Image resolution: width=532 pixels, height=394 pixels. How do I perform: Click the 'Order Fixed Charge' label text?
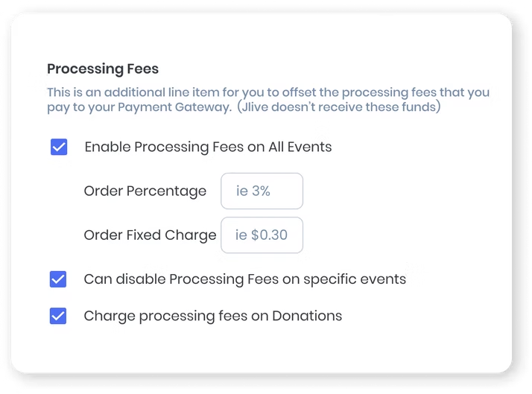click(x=150, y=235)
